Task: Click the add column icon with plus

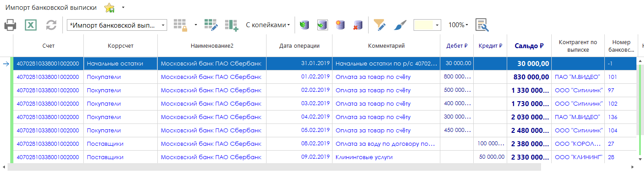Action: pyautogui.click(x=232, y=25)
